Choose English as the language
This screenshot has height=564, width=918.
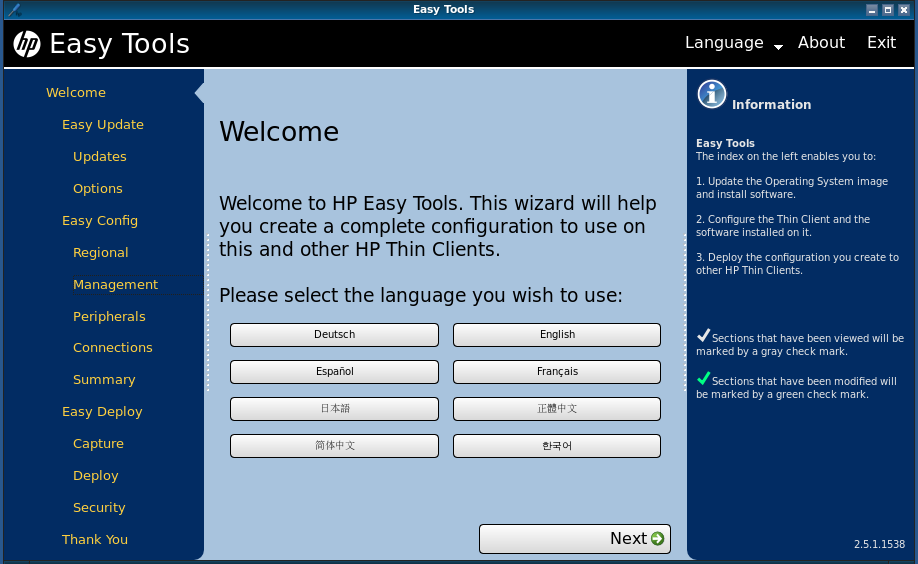557,334
